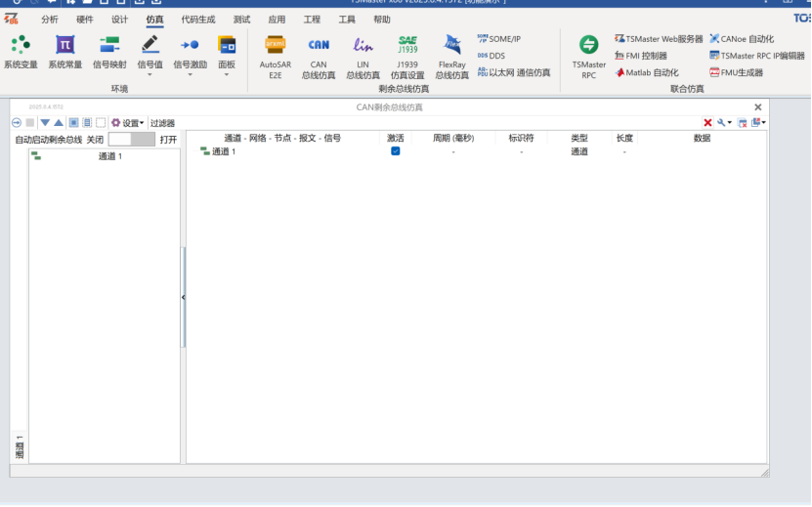Click the blue wrench tool icon
Viewport: 812px width, 507px height.
(721, 123)
